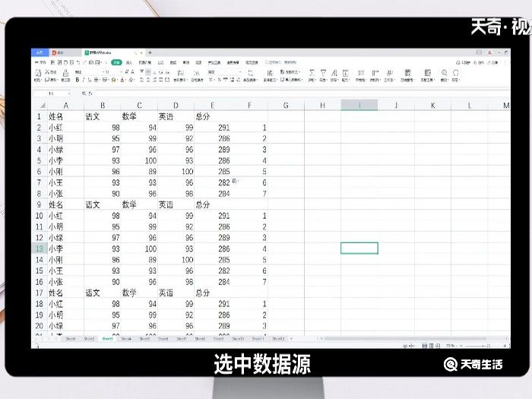Viewport: 532px width, 399px height.
Task: Select column A header
Action: pos(66,105)
